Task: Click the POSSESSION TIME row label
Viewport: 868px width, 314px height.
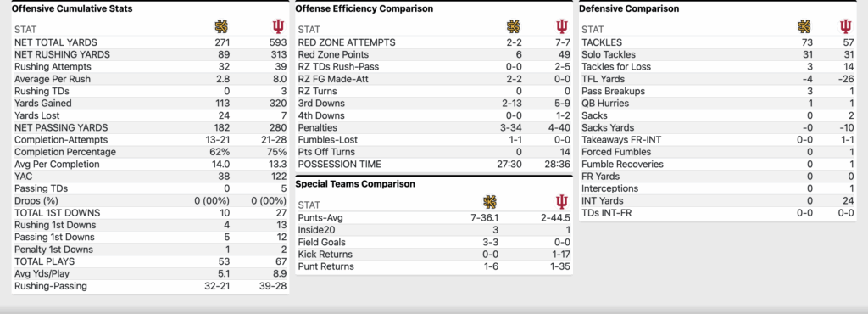Action: tap(339, 165)
